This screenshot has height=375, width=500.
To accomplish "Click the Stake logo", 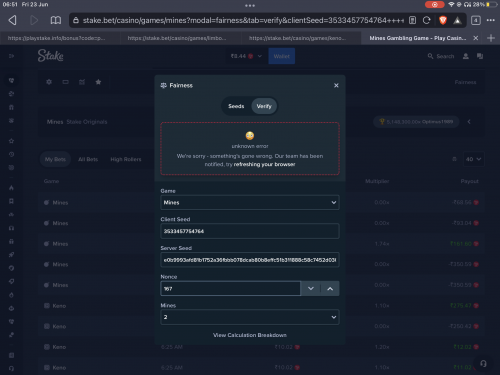I will (x=50, y=56).
